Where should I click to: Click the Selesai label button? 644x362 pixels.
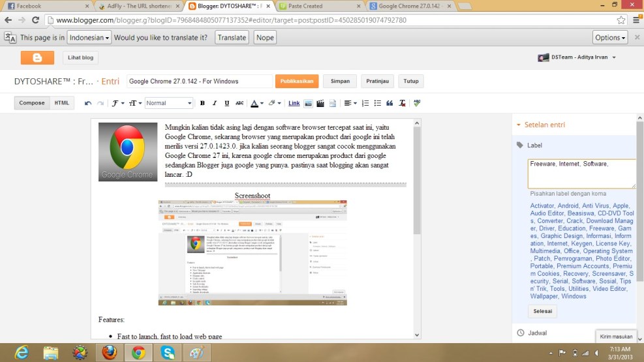[543, 311]
